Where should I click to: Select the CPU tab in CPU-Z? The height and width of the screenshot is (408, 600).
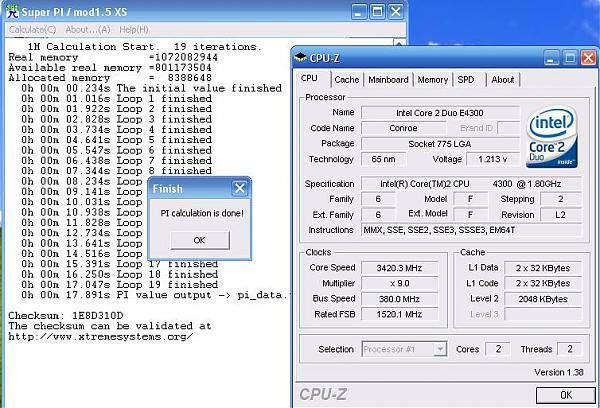309,78
